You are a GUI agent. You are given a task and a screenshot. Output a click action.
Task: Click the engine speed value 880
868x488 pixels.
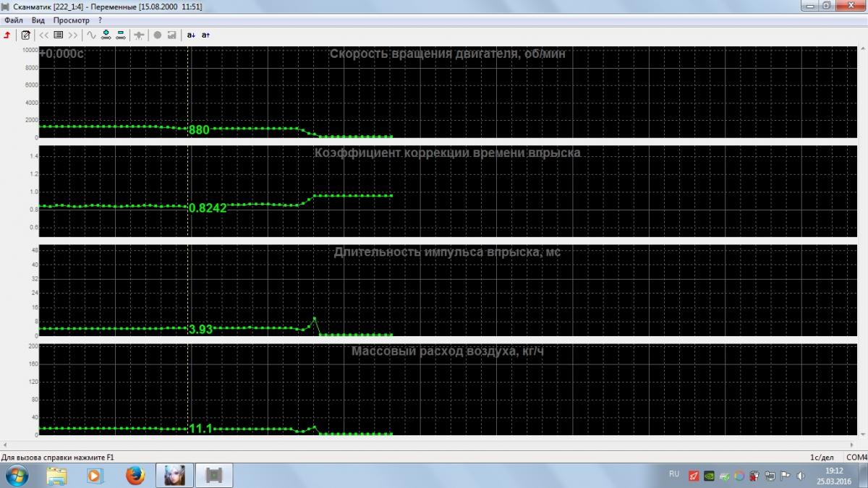coord(199,130)
